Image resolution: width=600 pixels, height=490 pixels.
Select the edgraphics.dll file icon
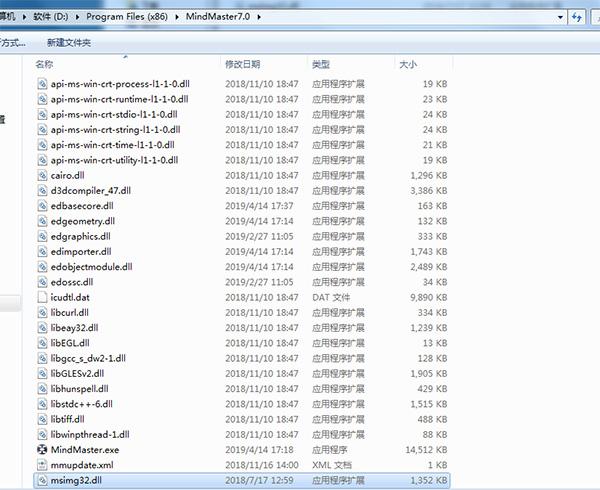point(42,236)
